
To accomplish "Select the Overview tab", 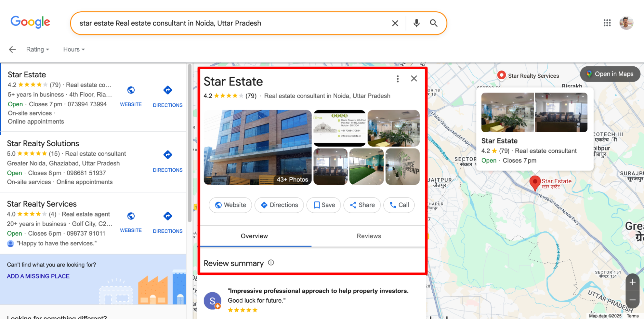I will [254, 236].
